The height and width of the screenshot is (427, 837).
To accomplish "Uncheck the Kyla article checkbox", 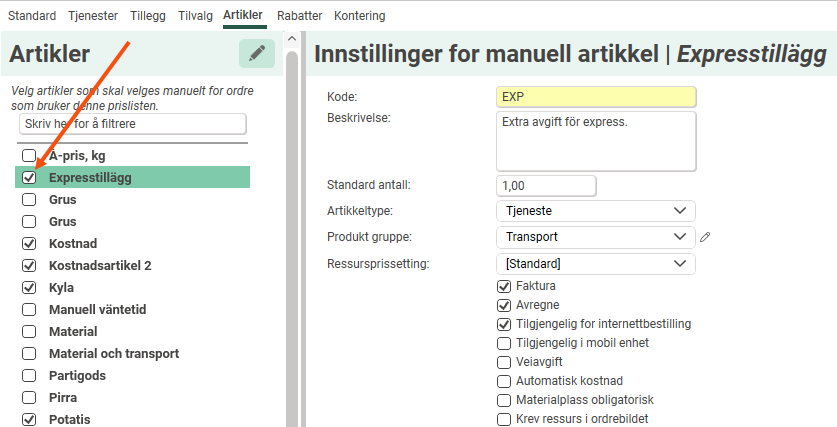I will (29, 288).
